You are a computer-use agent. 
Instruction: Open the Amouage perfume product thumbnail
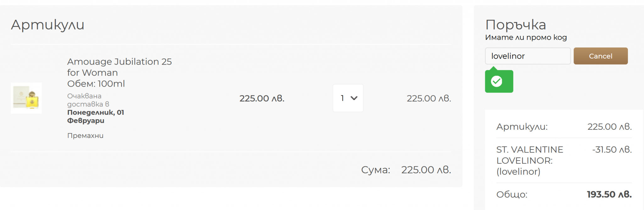[x=26, y=98]
